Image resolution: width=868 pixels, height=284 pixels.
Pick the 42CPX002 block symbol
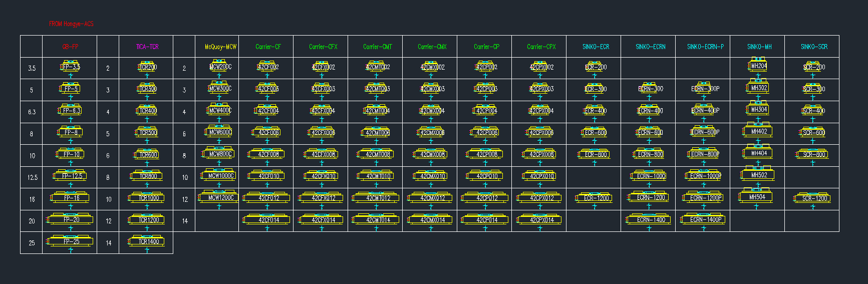click(541, 67)
